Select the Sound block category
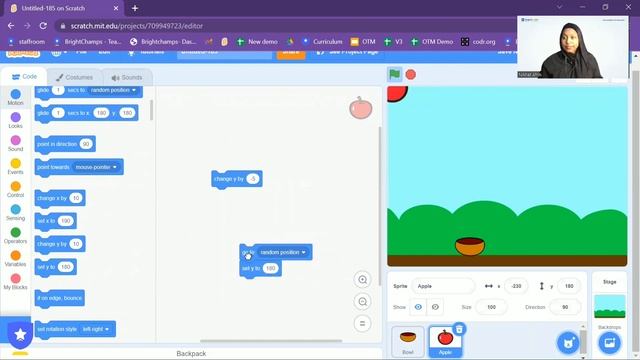Viewport: 640px width, 360px height. (16, 143)
